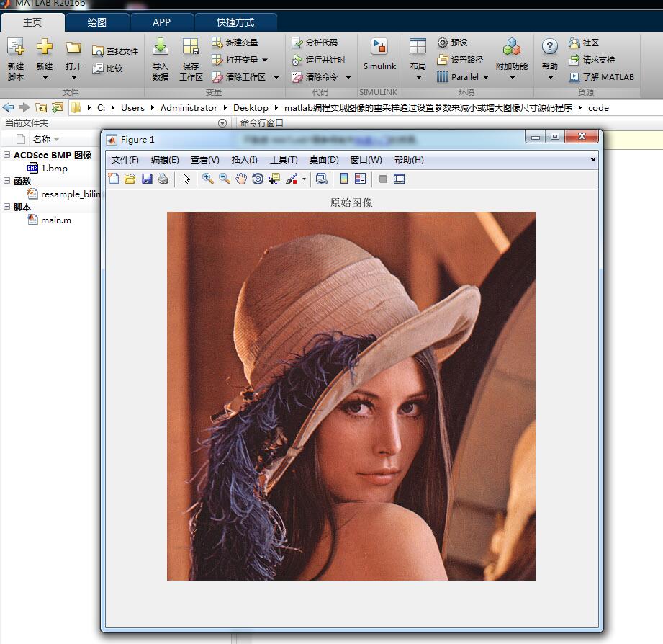
Task: Select the Zoom In magnifier tool
Action: pyautogui.click(x=207, y=179)
